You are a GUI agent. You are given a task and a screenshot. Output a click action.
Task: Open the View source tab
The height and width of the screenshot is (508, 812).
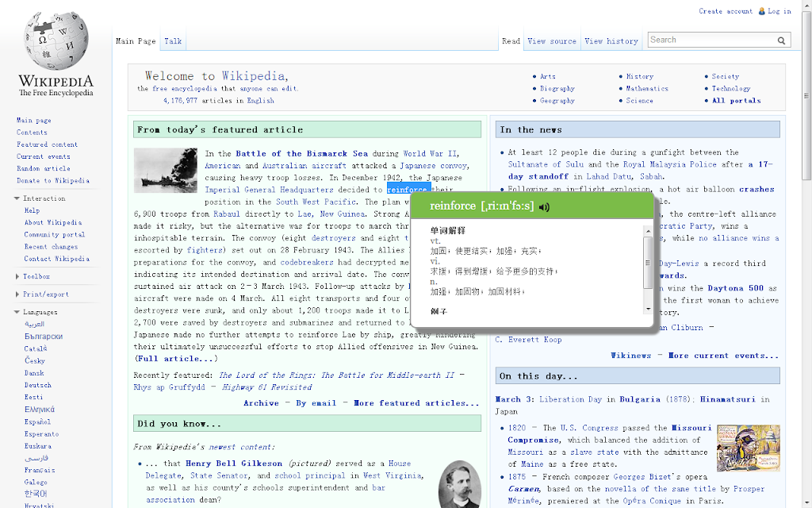(x=552, y=41)
